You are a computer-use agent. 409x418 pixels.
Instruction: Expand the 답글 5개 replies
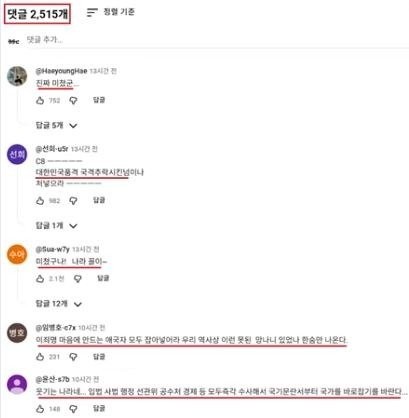(x=57, y=125)
